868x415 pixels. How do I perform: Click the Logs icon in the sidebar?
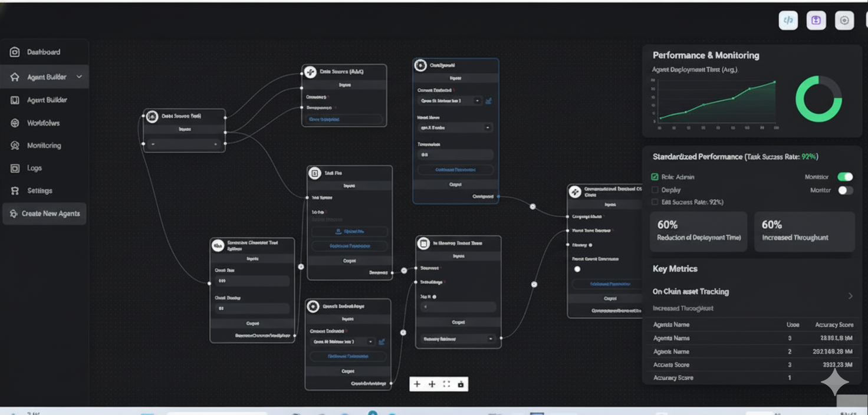click(15, 169)
